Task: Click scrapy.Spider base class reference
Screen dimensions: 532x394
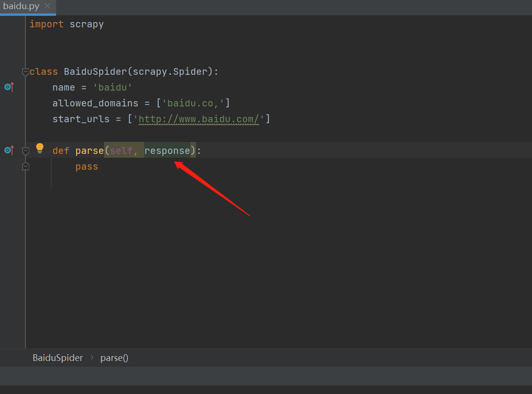Action: pos(170,71)
